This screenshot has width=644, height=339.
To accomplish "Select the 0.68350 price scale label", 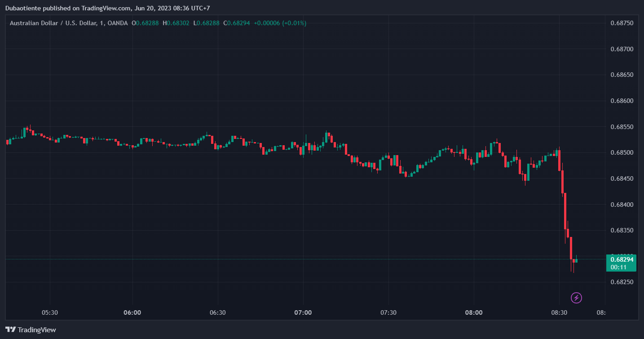I will [622, 231].
